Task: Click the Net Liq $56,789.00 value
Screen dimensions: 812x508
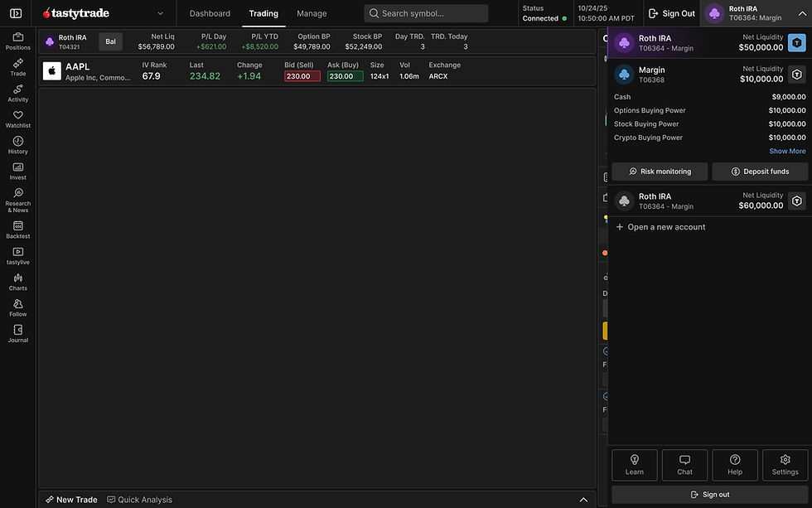Action: click(156, 46)
